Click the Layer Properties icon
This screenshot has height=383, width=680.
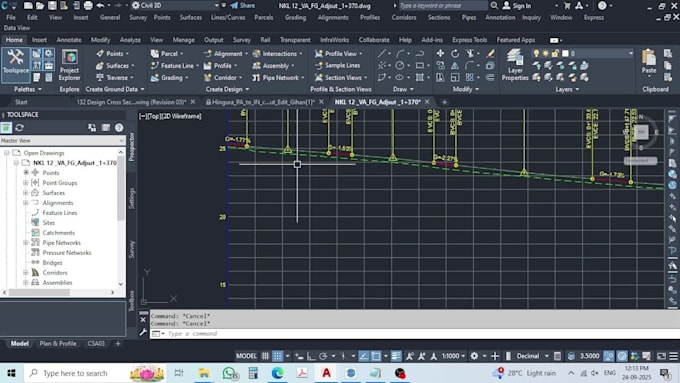pos(515,65)
